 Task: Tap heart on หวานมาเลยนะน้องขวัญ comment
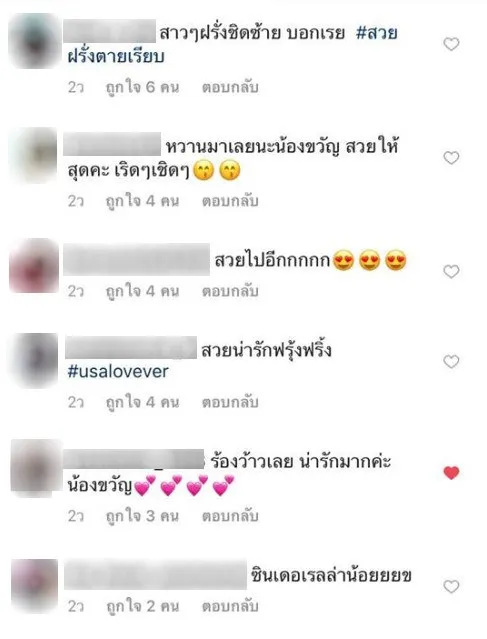point(451,158)
